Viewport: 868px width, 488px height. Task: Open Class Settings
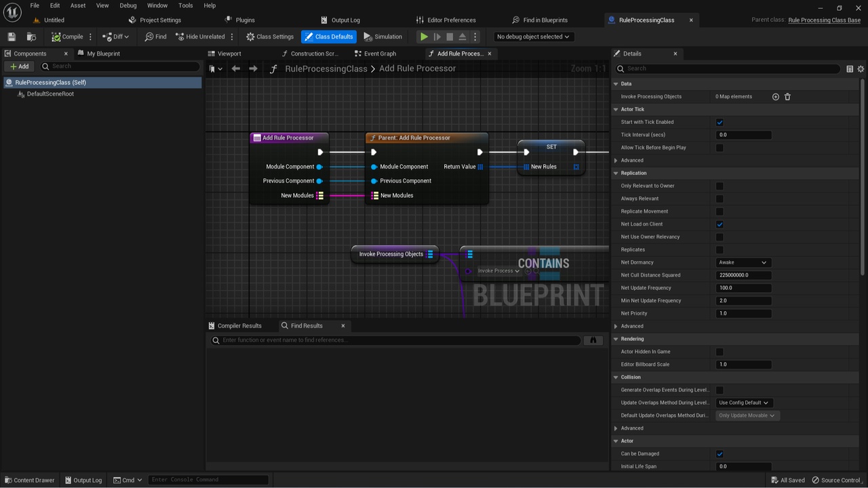[270, 37]
